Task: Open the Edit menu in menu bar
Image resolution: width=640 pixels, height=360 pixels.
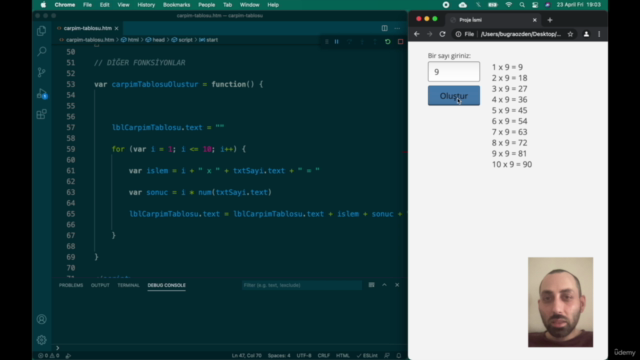Action: [x=104, y=5]
